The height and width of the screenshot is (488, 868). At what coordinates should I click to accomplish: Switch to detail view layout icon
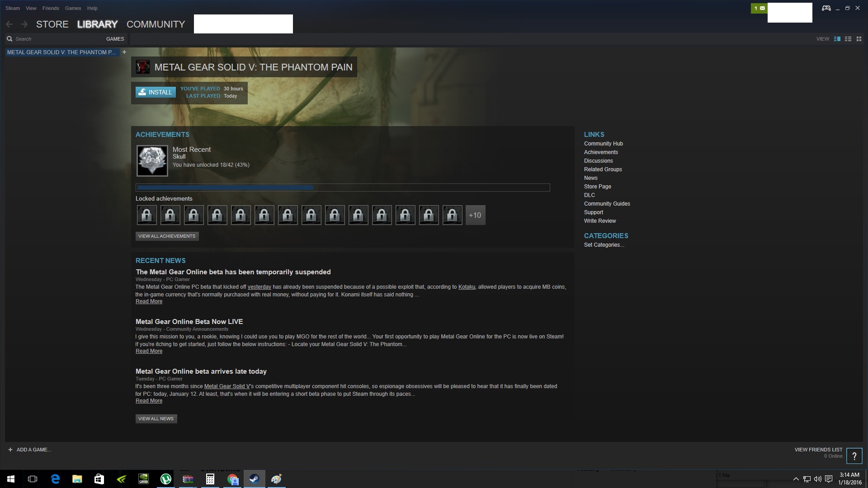[x=837, y=39]
